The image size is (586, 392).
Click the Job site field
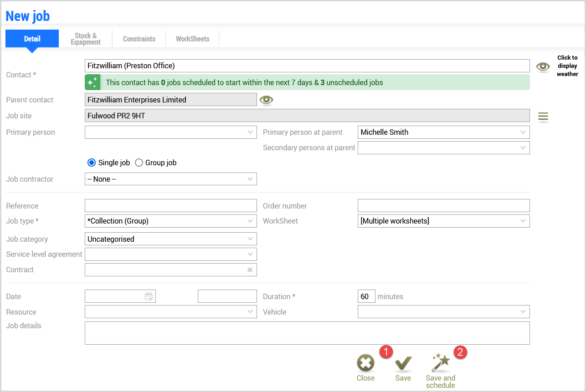[x=307, y=116]
